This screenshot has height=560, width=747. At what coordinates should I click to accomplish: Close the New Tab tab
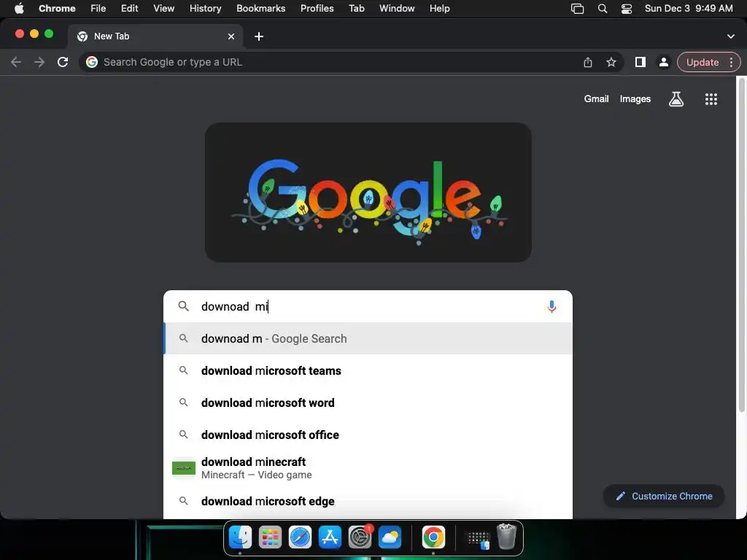tap(231, 36)
